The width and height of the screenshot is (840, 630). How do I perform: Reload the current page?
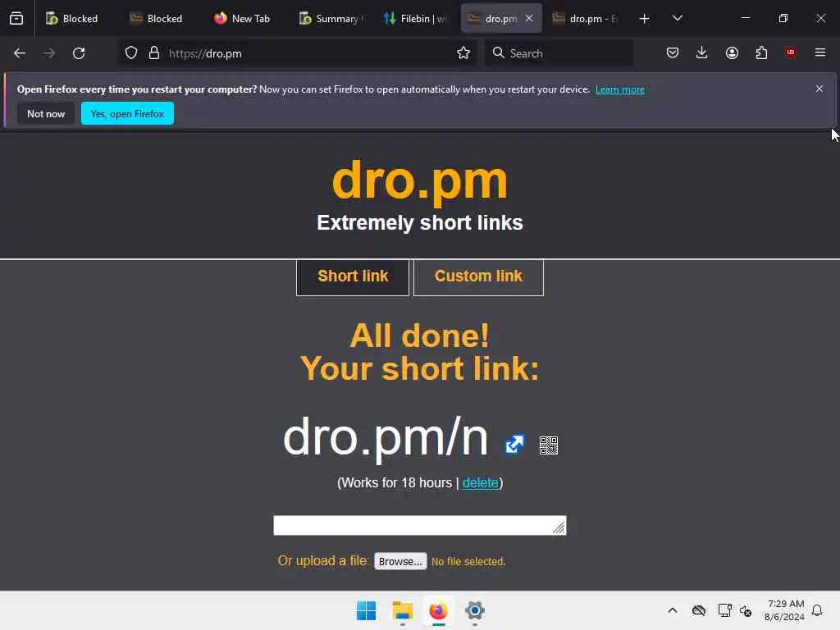79,53
